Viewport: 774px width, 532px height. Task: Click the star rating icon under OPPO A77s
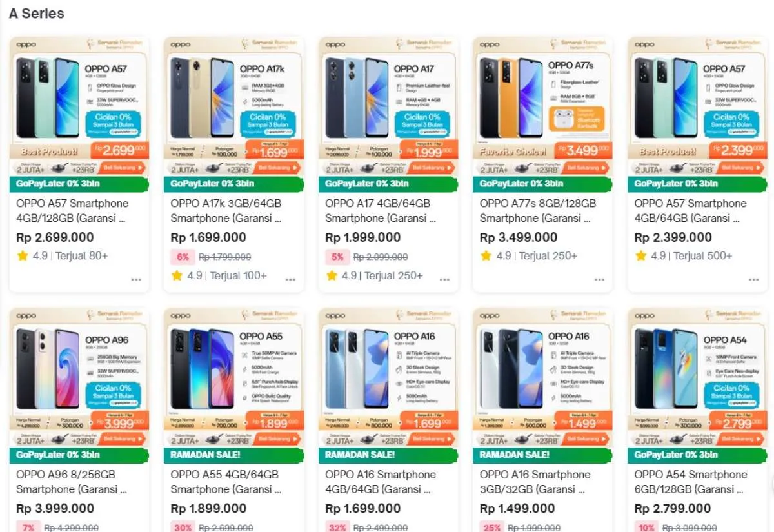pyautogui.click(x=486, y=256)
